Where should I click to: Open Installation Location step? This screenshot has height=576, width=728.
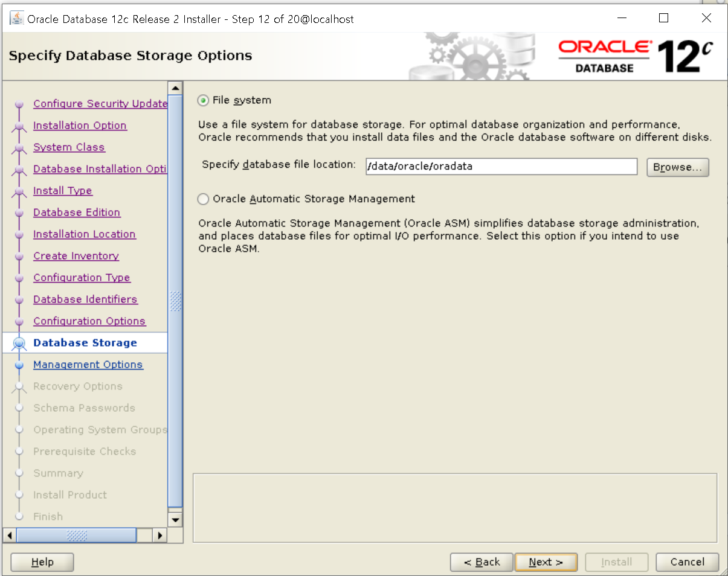tap(85, 234)
